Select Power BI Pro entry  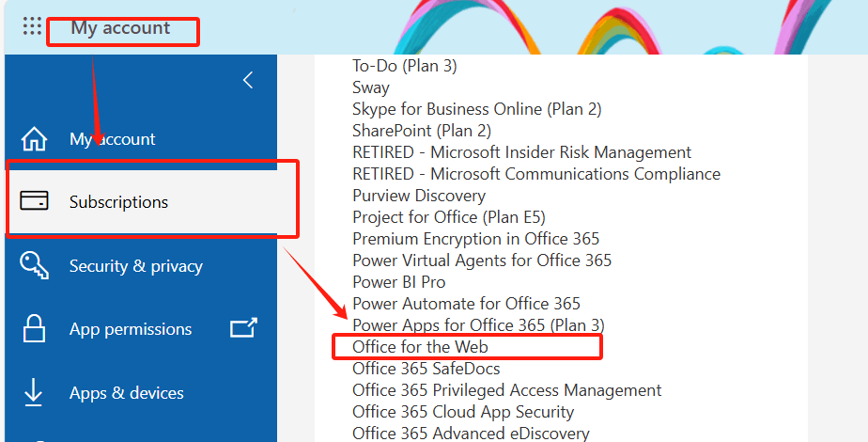399,282
